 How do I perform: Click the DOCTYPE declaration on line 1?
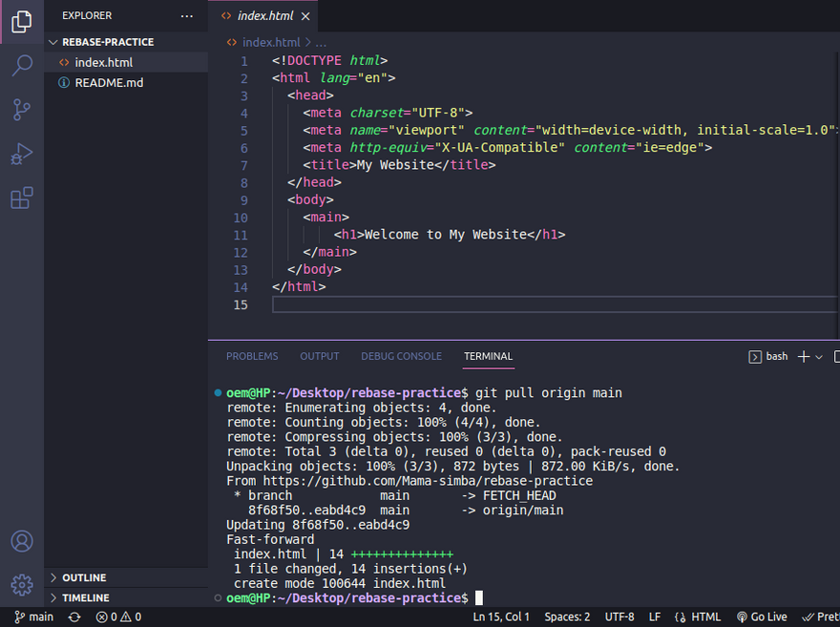coord(329,60)
